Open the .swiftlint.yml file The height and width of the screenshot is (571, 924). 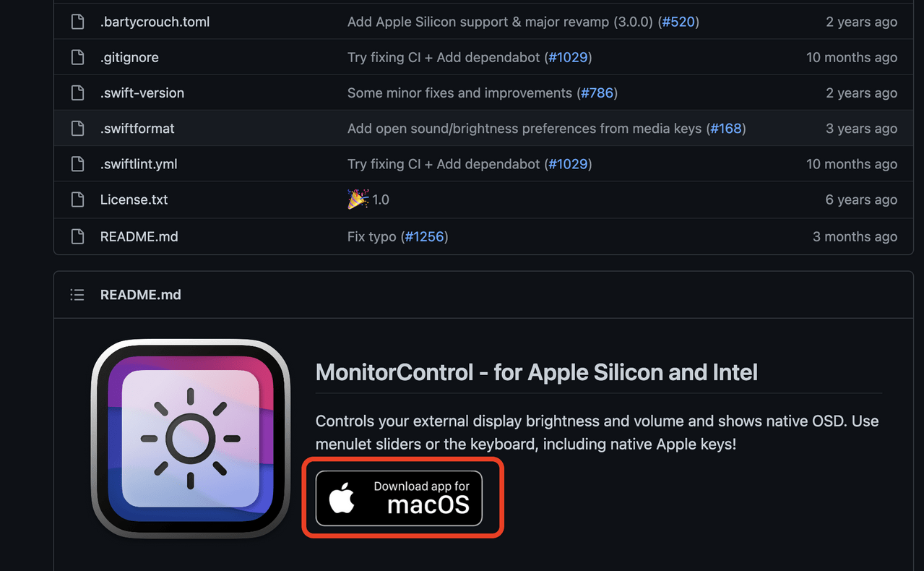pos(139,164)
